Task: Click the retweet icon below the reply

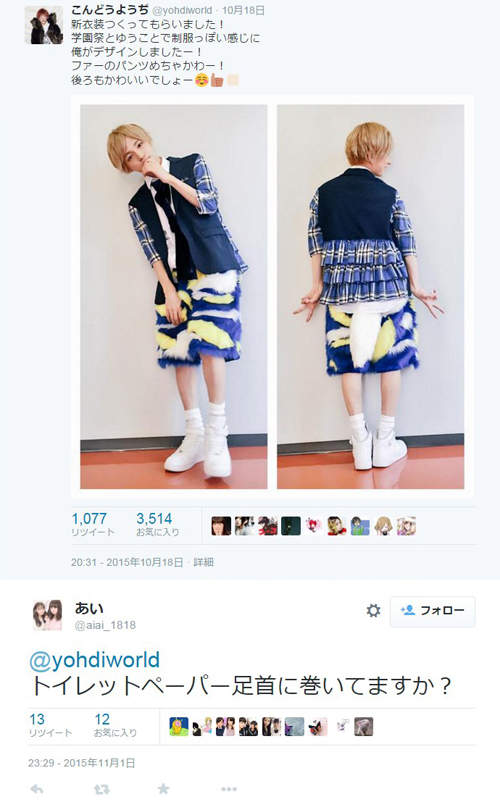Action: pyautogui.click(x=101, y=789)
